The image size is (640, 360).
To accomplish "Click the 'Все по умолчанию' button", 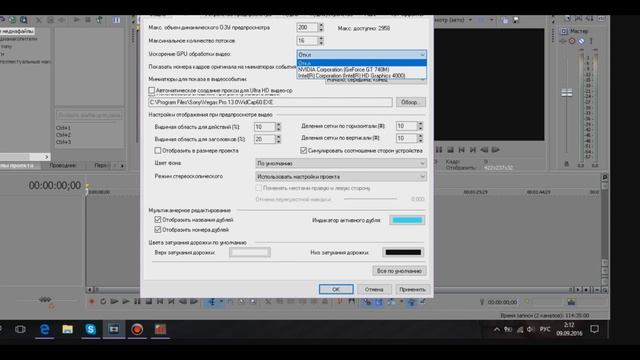I will pyautogui.click(x=399, y=271).
